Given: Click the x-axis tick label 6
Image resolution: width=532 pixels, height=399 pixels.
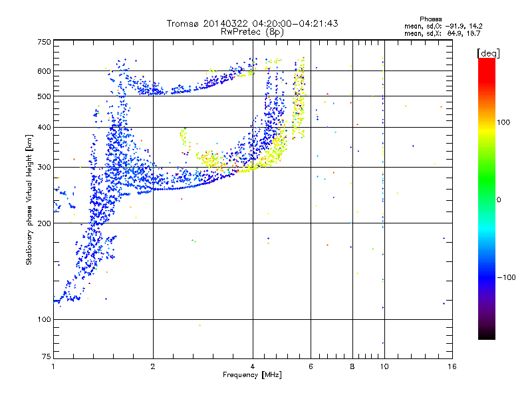Looking at the screenshot, I should coord(311,366).
